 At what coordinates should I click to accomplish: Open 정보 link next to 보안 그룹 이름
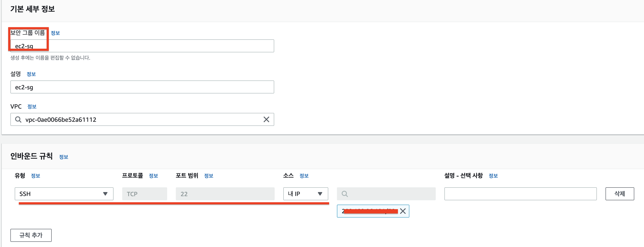[x=55, y=33]
